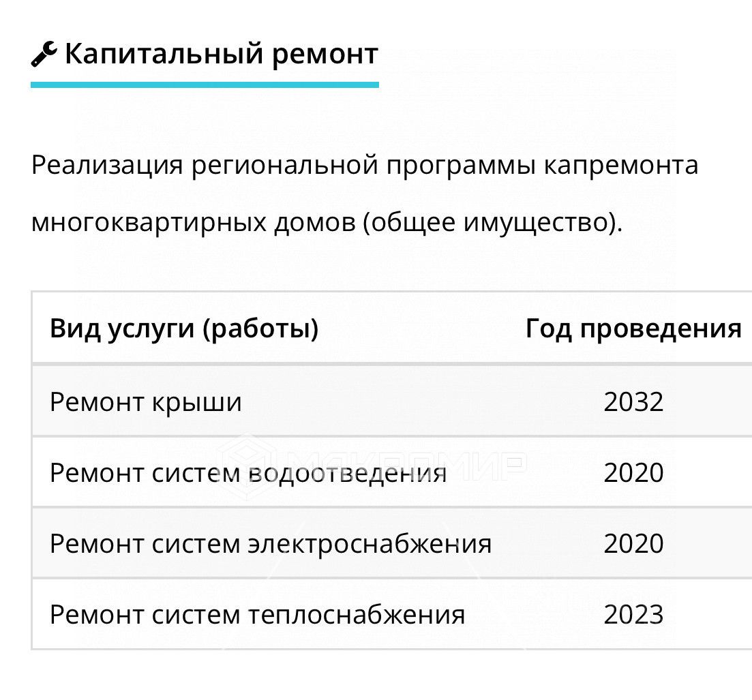Click the word "капремонта" in the description
752x700 pixels.
(621, 165)
